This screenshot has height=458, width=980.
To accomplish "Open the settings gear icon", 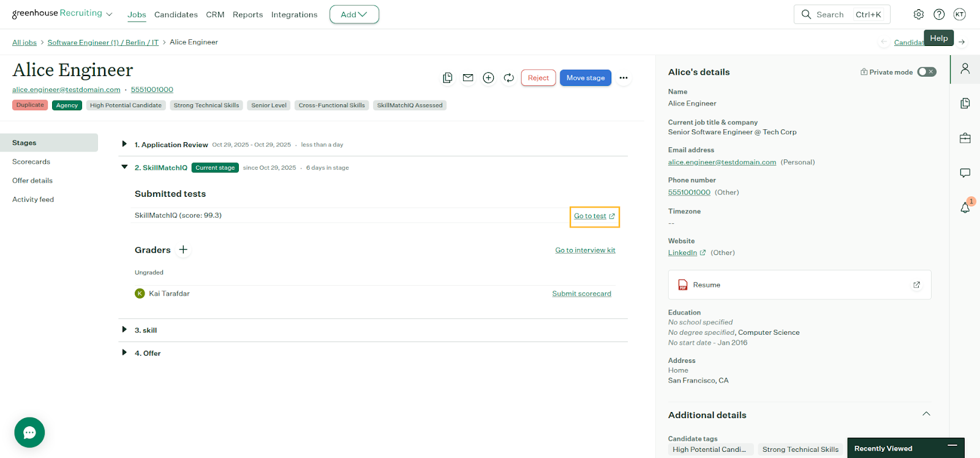I will coord(918,15).
